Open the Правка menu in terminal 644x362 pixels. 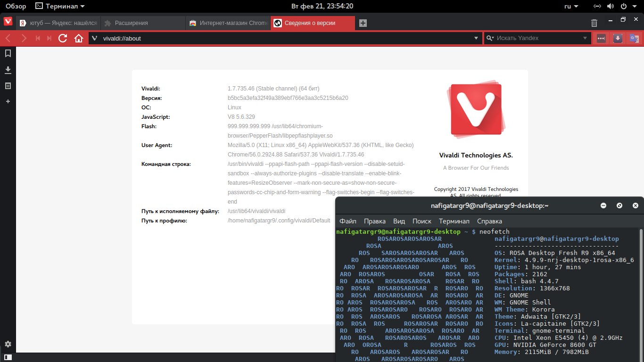point(375,221)
